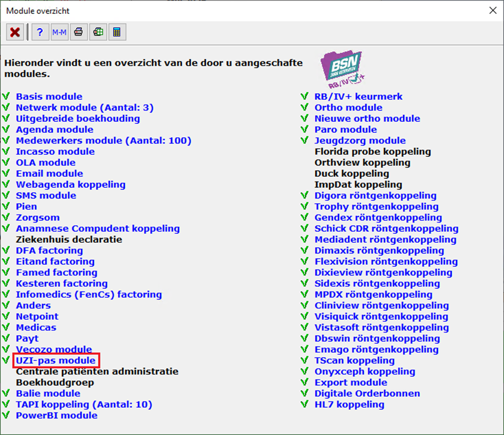
Task: Open the Netpoint link
Action: coord(37,317)
